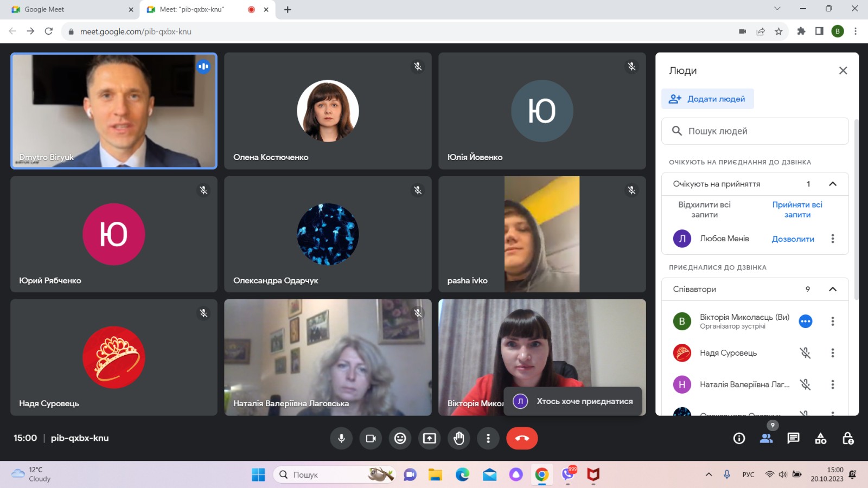Viewport: 868px width, 488px height.
Task: Open more options in the call controls
Action: point(488,438)
